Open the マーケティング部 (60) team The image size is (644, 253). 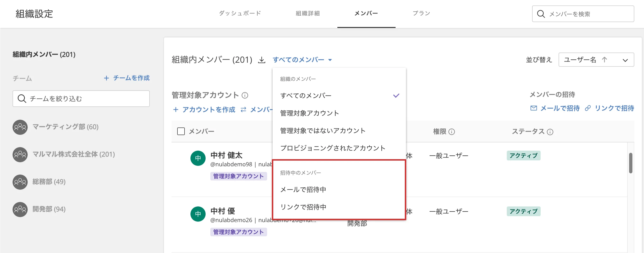tap(66, 127)
